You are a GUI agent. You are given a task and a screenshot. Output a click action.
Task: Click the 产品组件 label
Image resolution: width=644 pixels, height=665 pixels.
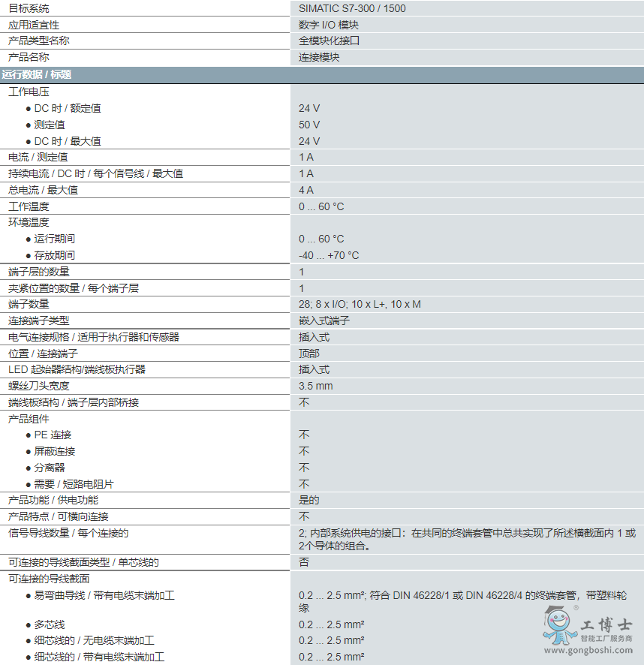click(x=29, y=419)
